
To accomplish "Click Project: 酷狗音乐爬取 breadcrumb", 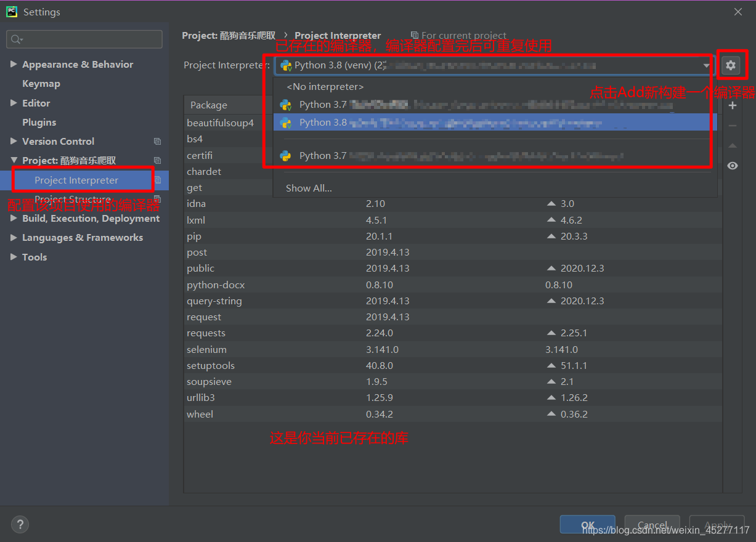I will click(x=229, y=36).
